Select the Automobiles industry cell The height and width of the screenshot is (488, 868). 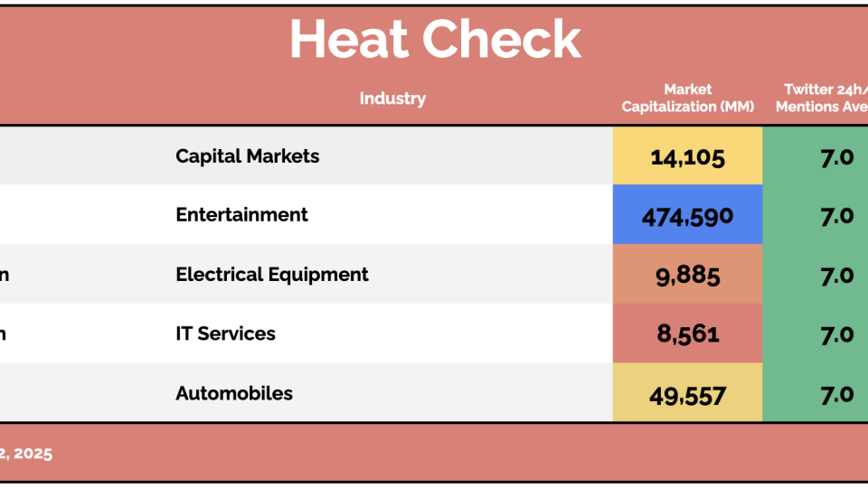[234, 393]
